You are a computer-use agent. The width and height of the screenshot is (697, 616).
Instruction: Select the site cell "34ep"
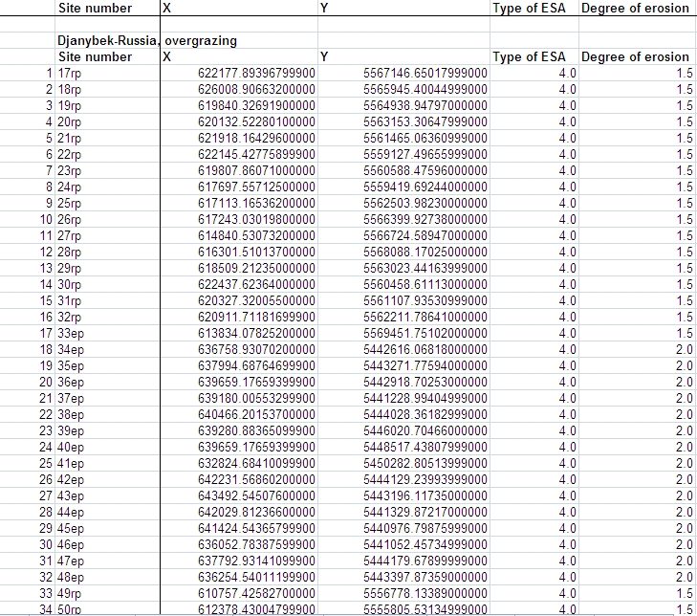click(x=71, y=350)
